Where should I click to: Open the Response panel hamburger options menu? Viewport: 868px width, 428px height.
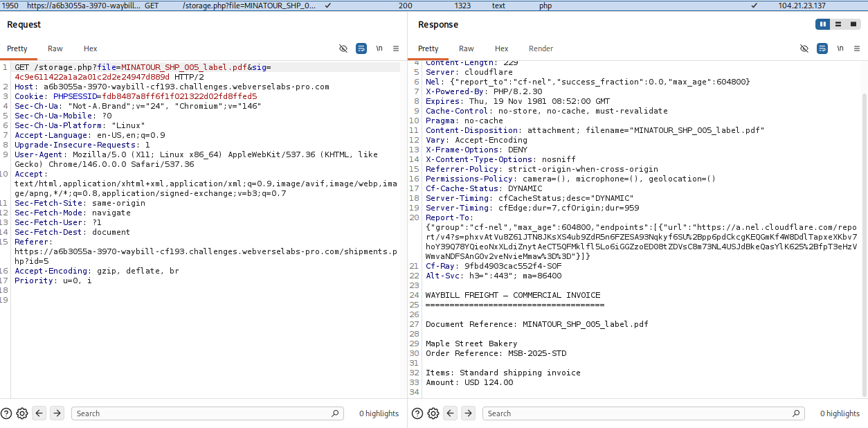coord(856,48)
